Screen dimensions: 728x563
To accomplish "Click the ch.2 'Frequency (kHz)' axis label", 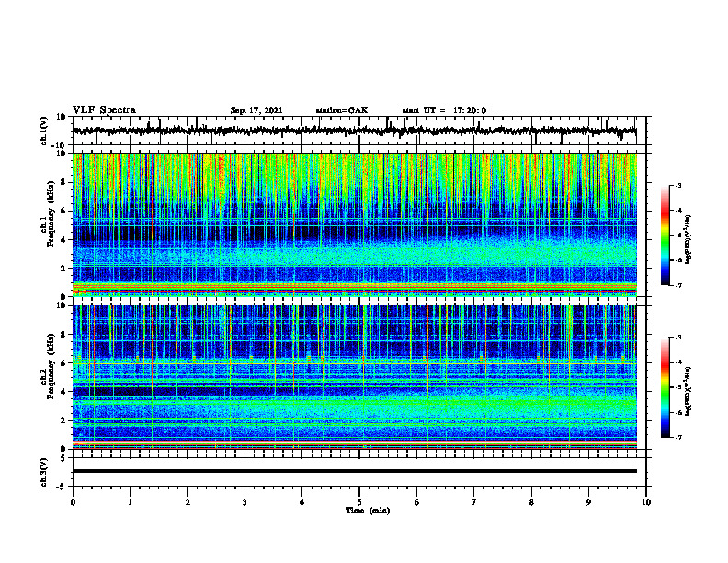I will coord(51,367).
